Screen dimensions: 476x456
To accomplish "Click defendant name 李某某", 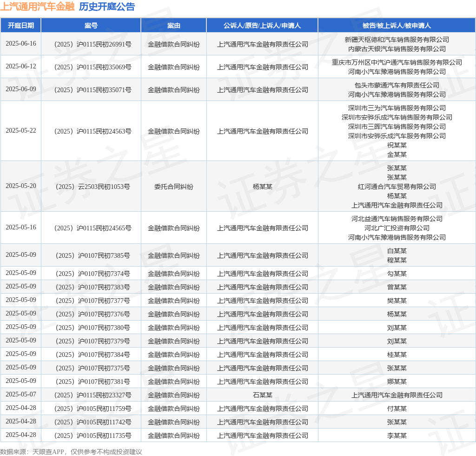I will click(x=397, y=436).
